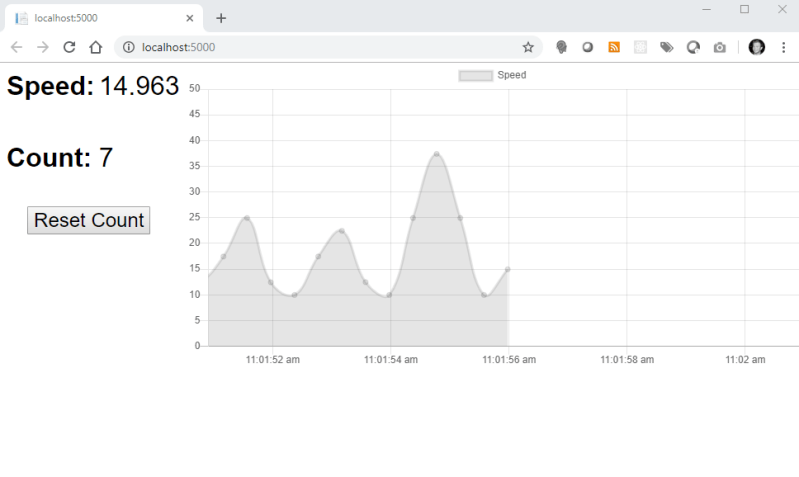Click the Count value 7
Viewport: 799px width, 477px height.
pos(105,157)
